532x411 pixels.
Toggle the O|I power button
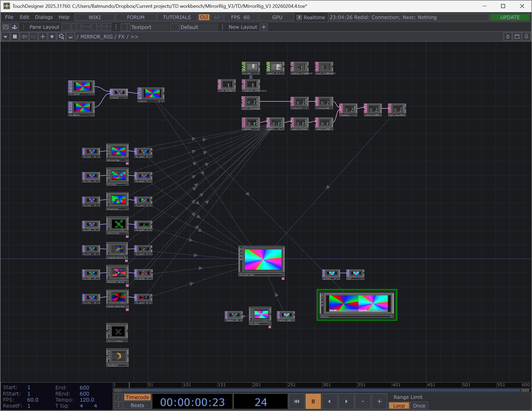204,17
